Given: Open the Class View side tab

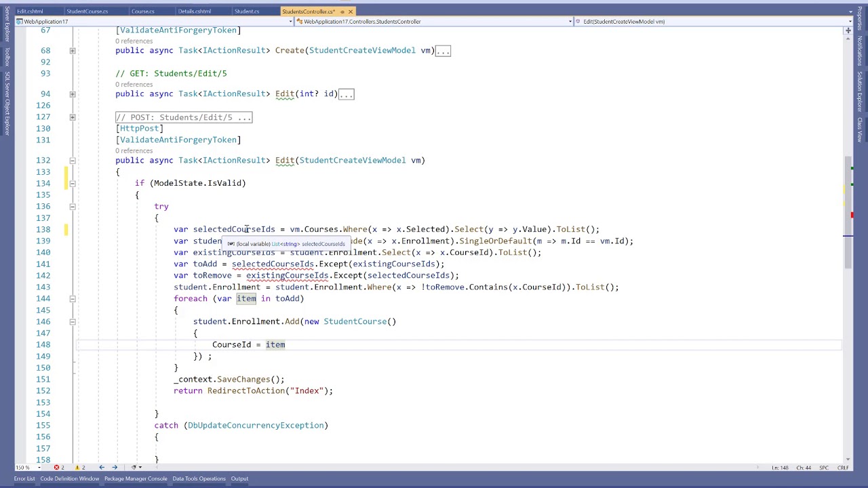Looking at the screenshot, I should (859, 129).
